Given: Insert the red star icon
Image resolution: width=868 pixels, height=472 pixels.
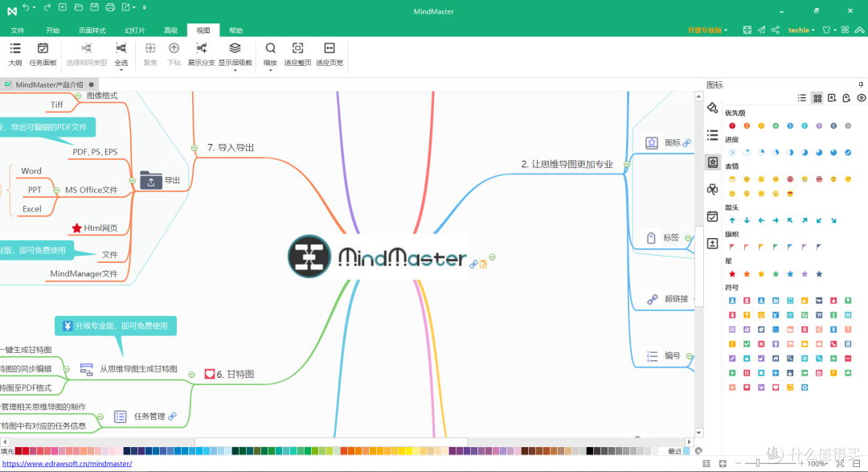Looking at the screenshot, I should (x=732, y=273).
